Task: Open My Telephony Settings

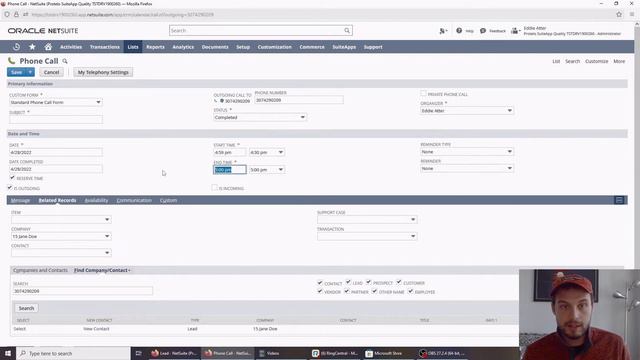Action: tap(103, 72)
